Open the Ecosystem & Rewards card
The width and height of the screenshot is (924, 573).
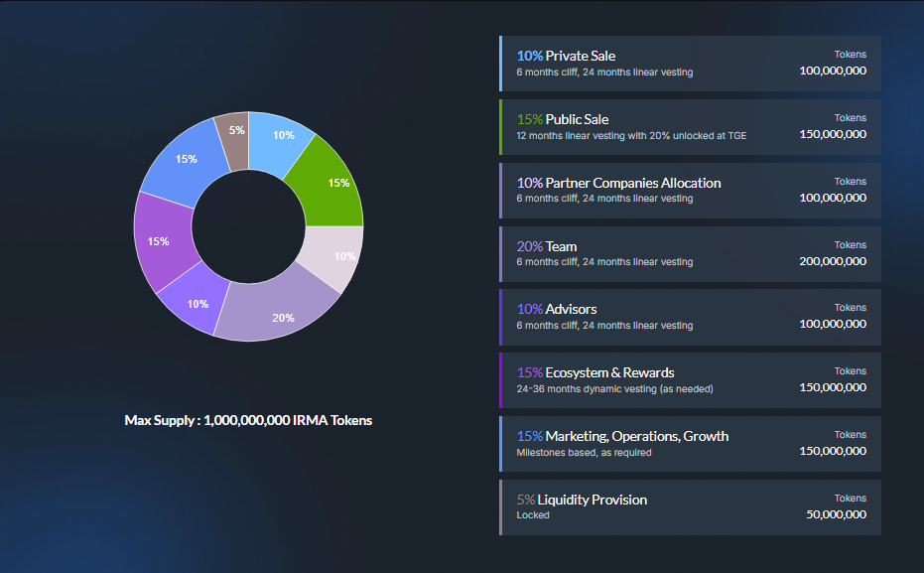tap(690, 380)
